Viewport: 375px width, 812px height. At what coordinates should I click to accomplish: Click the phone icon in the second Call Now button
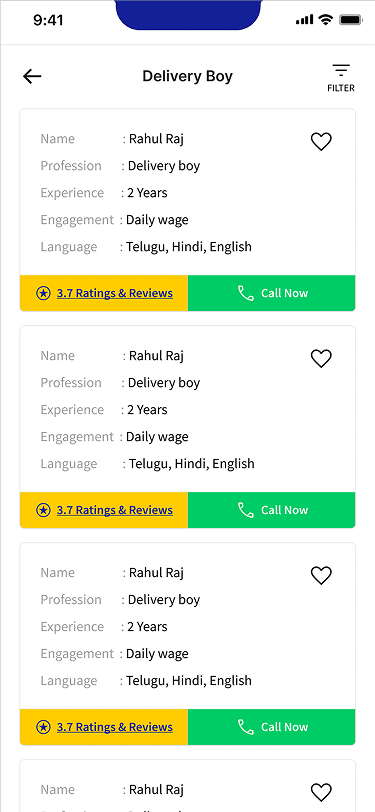246,510
